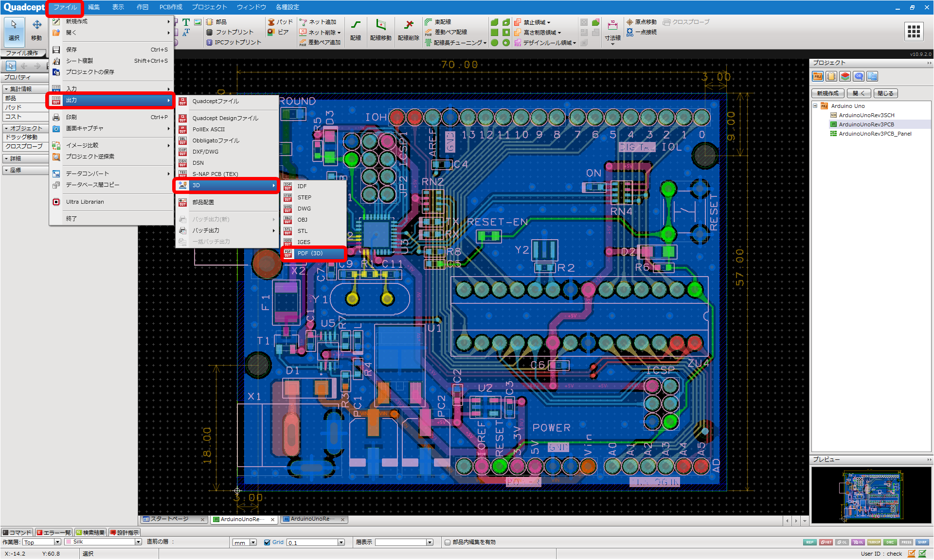Toggle the SNAP status indicator
This screenshot has width=934, height=560.
coord(922,542)
